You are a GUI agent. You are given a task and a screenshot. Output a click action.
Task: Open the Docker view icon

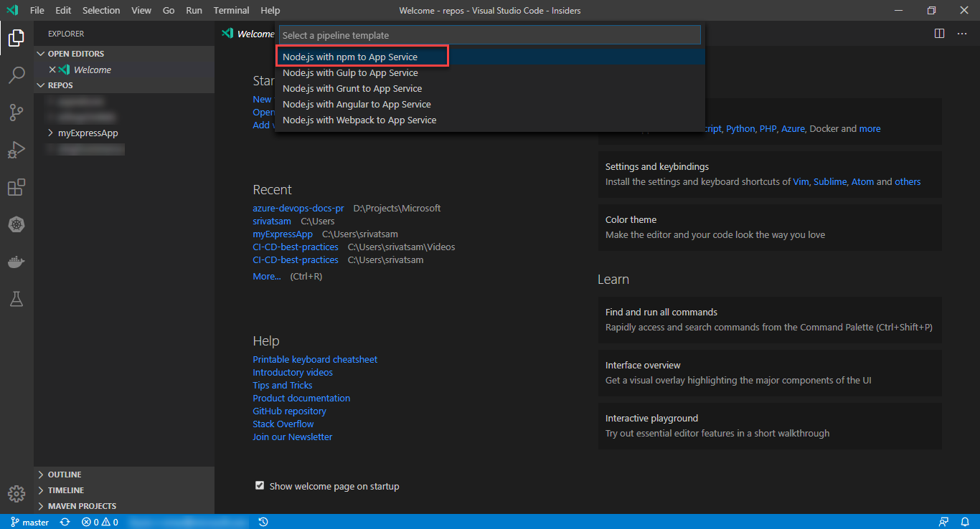coord(17,262)
